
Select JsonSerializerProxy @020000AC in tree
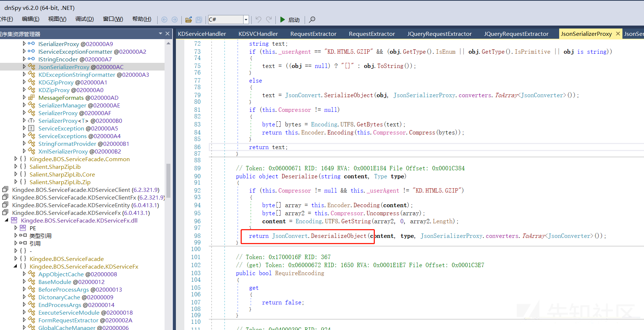(x=81, y=67)
